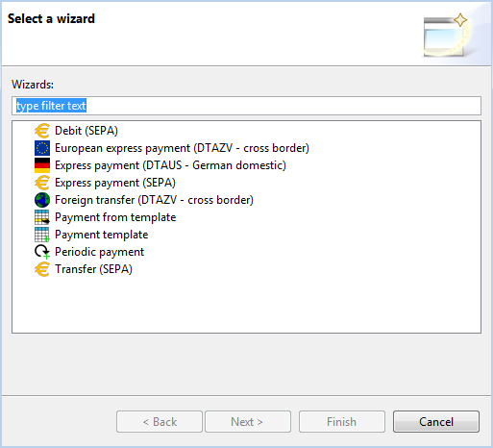Click the table icon for Payment from template

(x=42, y=217)
